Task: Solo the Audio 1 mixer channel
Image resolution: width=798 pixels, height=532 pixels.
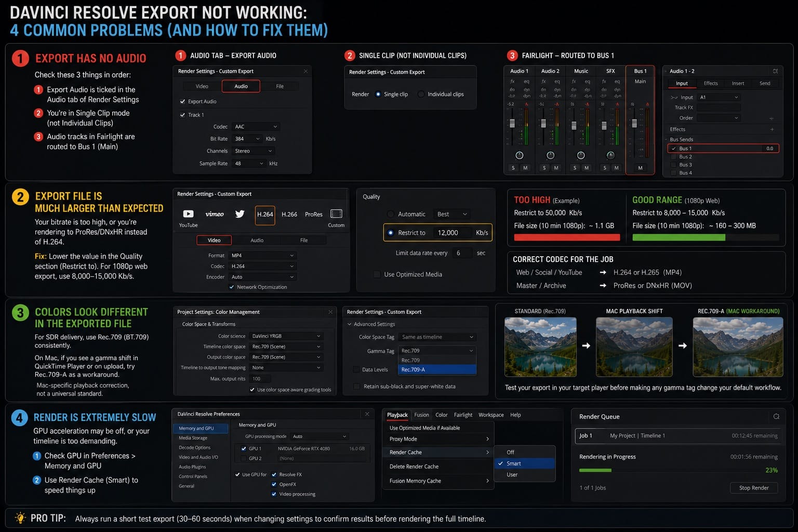Action: pyautogui.click(x=513, y=168)
